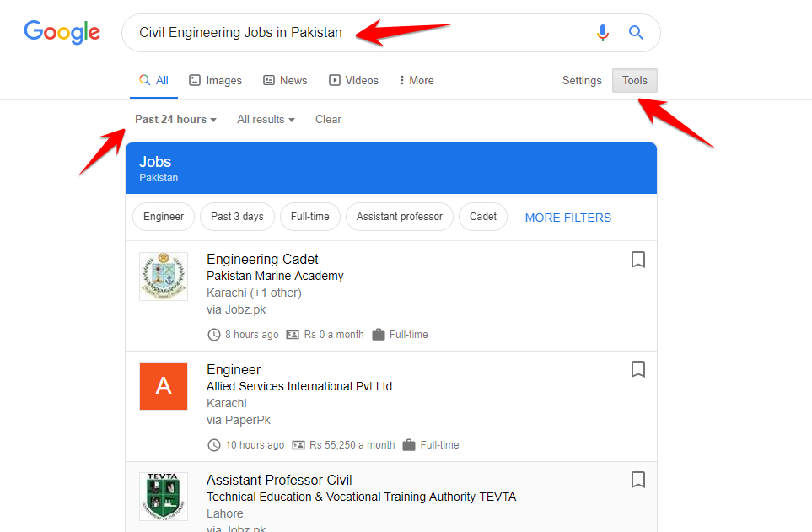Bookmark the Engineering Cadet job
This screenshot has height=532, width=812.
(638, 260)
